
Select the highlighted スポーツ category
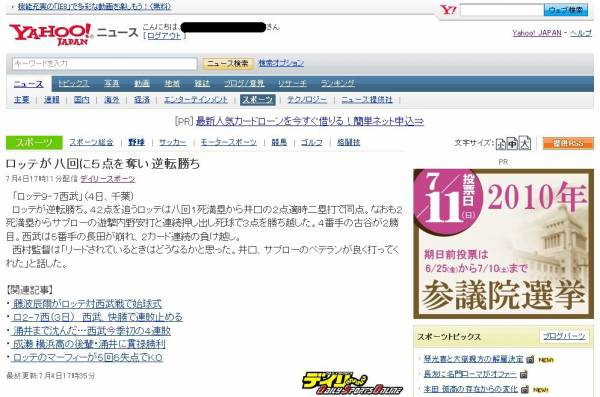coord(258,100)
